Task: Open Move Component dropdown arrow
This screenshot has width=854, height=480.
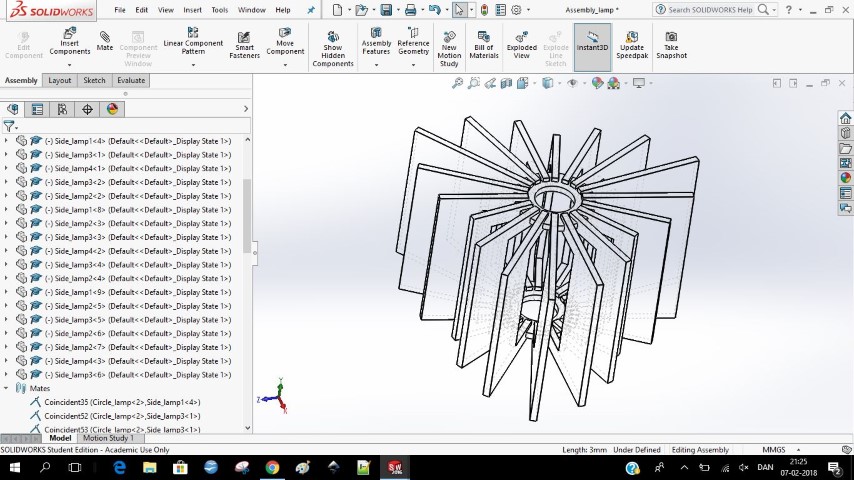Action: 285,65
